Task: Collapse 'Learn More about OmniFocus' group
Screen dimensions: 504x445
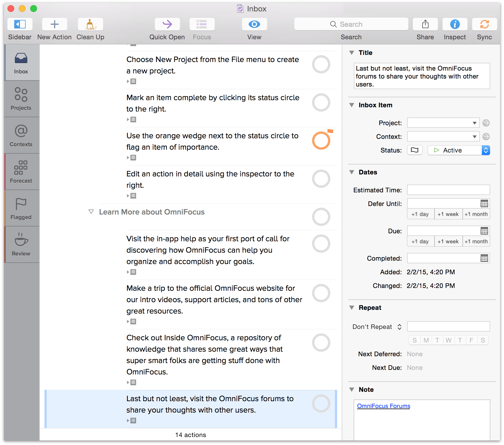Action: pyautogui.click(x=91, y=212)
